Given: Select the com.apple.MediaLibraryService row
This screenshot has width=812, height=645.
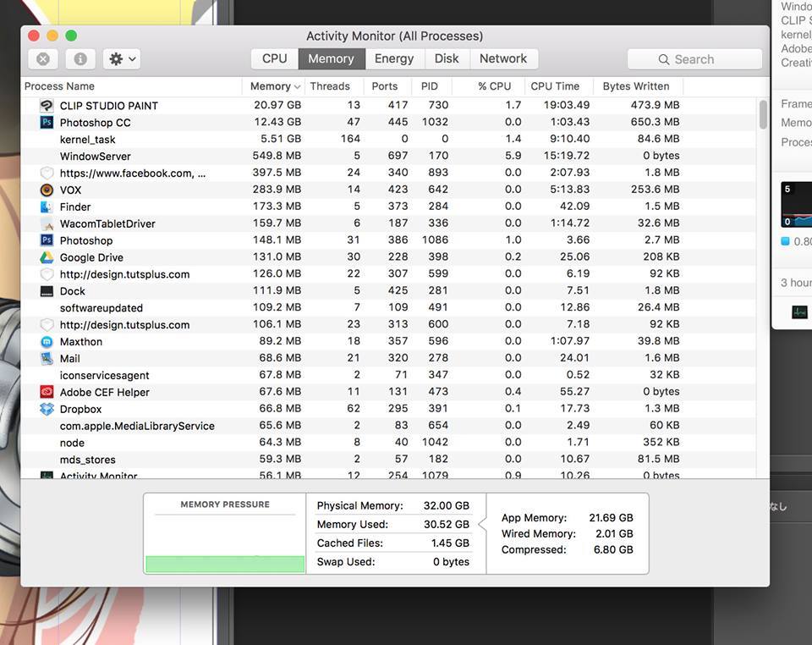Looking at the screenshot, I should [x=388, y=426].
